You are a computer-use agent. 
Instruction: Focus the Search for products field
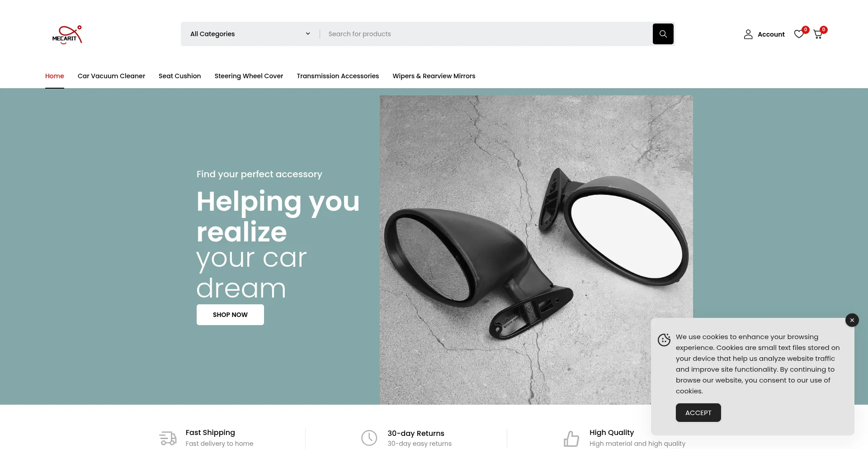point(486,34)
